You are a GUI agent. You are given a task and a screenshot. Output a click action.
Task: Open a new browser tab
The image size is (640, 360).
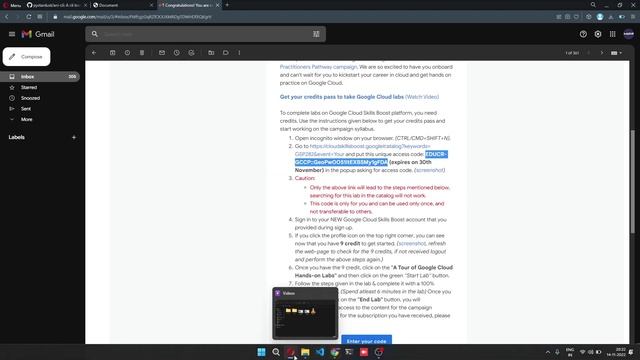[x=227, y=5]
